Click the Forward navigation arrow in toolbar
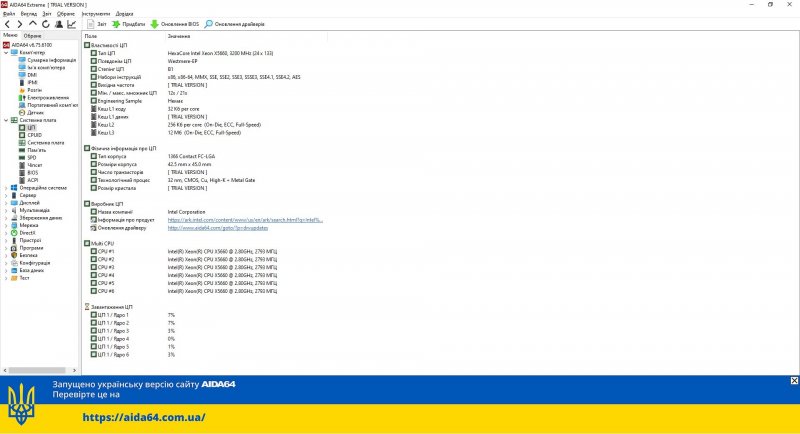This screenshot has height=434, width=800. pyautogui.click(x=20, y=23)
